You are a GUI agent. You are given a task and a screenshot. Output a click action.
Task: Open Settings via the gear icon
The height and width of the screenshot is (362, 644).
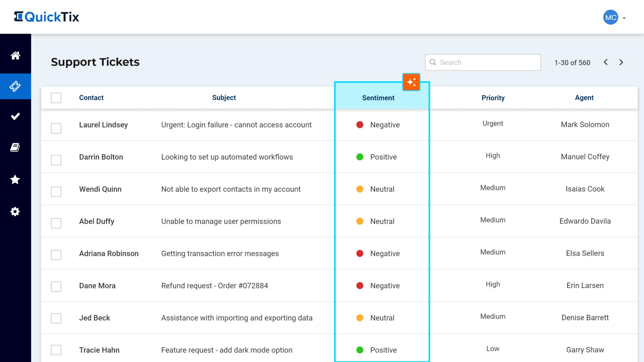click(x=15, y=211)
